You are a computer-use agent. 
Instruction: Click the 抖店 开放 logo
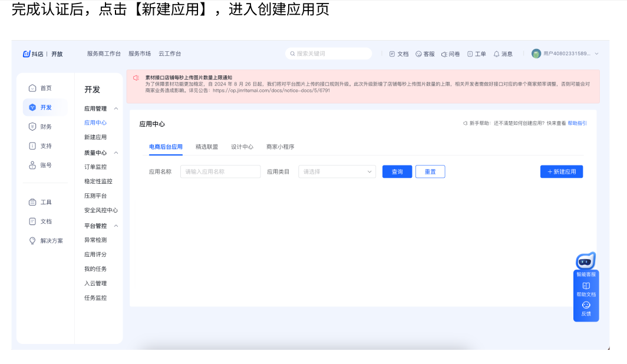click(x=43, y=54)
